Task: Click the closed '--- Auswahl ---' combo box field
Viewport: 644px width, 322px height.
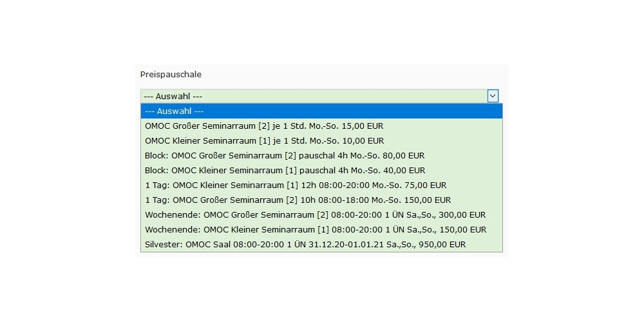Action: coord(320,96)
